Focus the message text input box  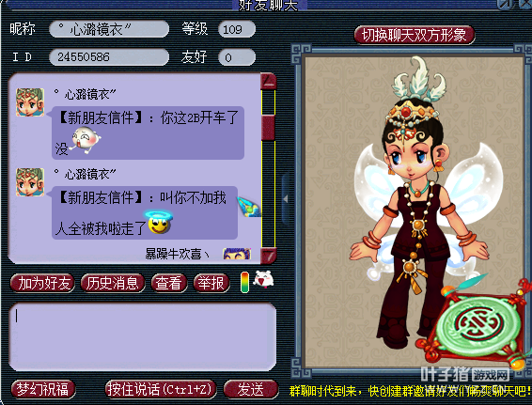pyautogui.click(x=143, y=336)
